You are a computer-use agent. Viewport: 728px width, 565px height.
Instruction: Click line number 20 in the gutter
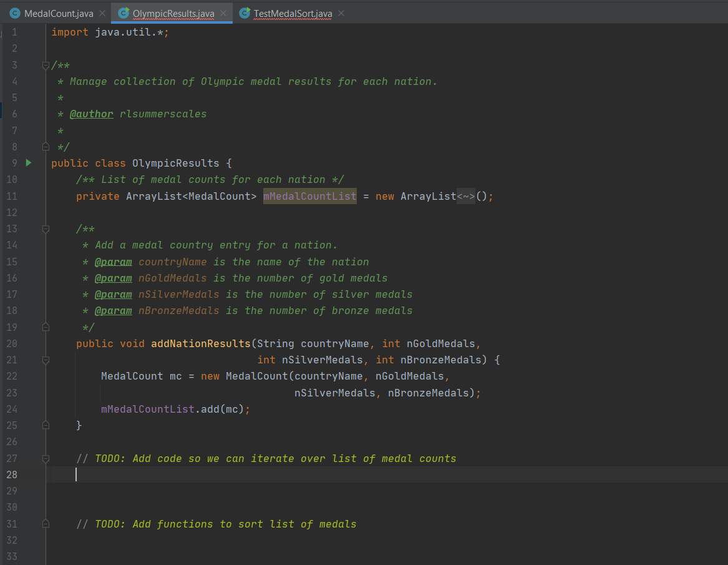pos(12,343)
